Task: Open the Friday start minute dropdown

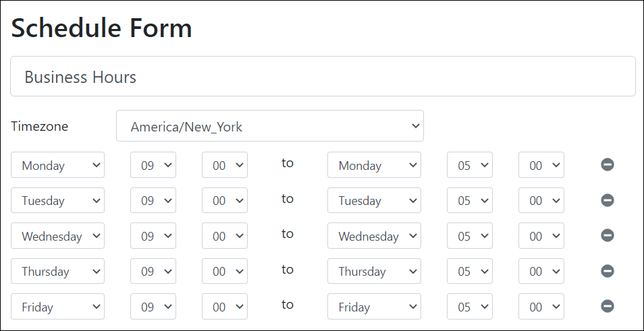Action: pos(224,307)
